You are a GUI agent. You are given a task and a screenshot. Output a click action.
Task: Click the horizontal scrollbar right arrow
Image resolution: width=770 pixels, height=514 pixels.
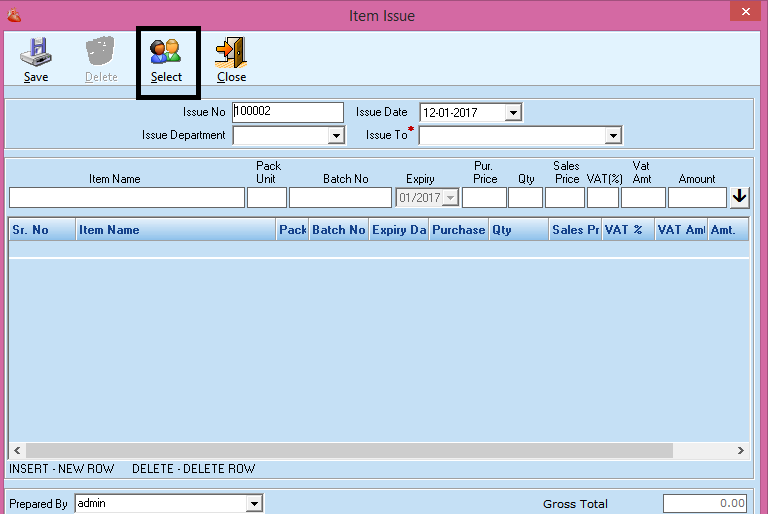click(x=740, y=451)
